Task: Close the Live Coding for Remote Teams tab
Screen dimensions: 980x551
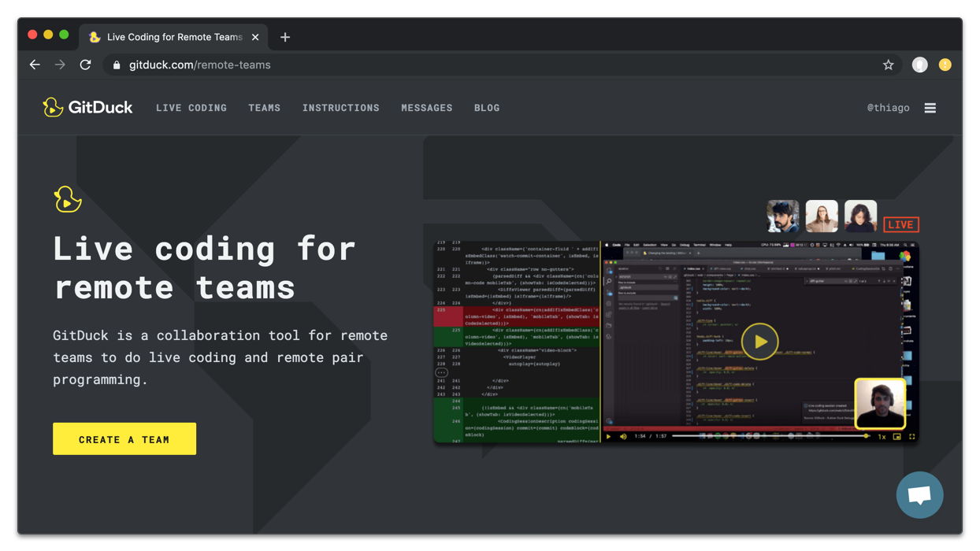Action: [255, 37]
